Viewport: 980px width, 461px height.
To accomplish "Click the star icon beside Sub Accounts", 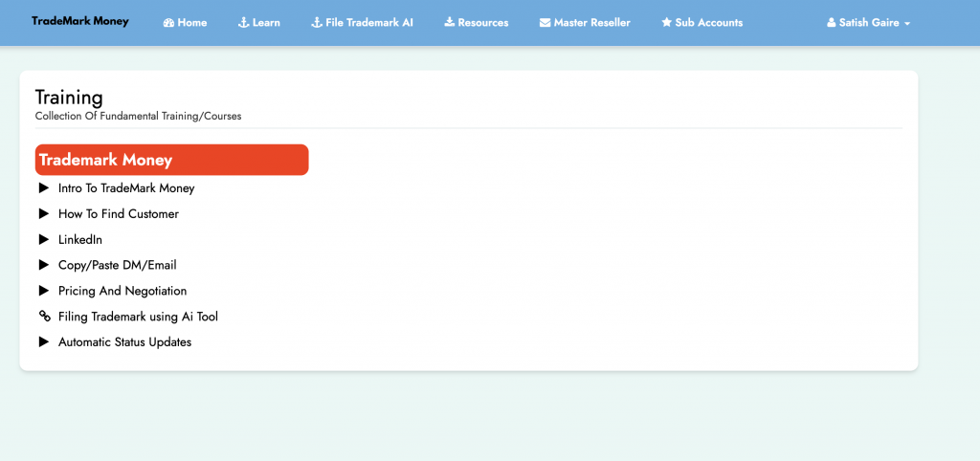I will pos(666,23).
